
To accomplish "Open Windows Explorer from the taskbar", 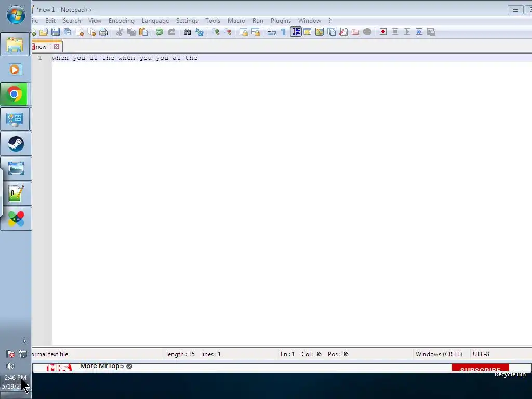I will (x=15, y=45).
